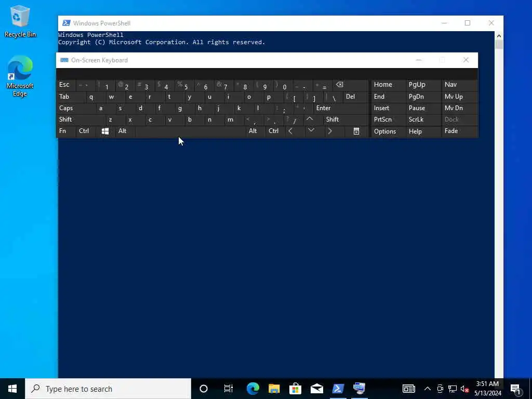Click the Pause key
Image resolution: width=532 pixels, height=399 pixels.
[422, 108]
